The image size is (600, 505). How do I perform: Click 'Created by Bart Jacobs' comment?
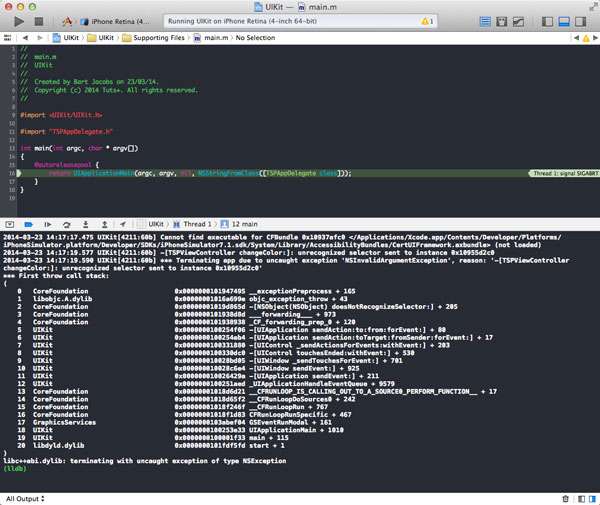click(x=90, y=82)
